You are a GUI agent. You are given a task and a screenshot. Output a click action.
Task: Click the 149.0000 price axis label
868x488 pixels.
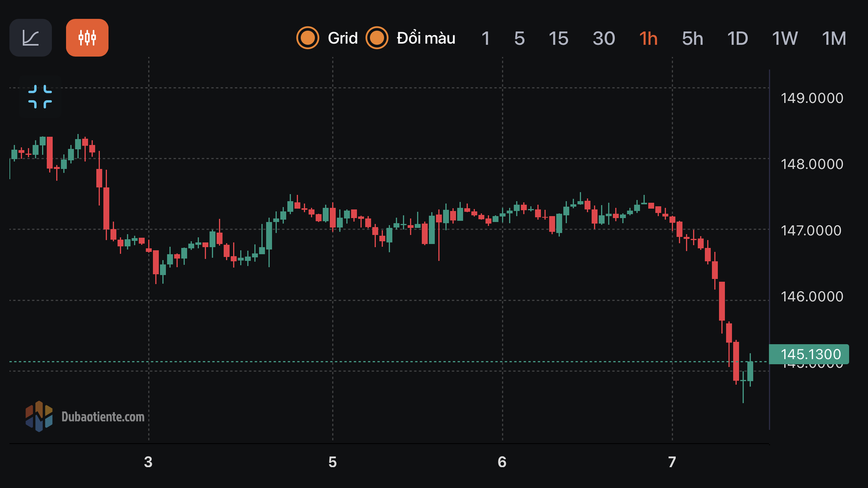click(x=812, y=98)
